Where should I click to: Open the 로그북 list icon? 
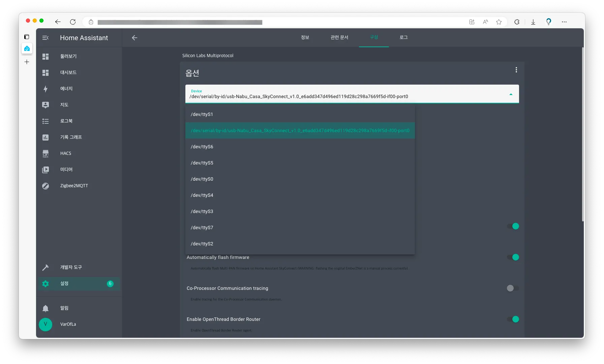[46, 121]
